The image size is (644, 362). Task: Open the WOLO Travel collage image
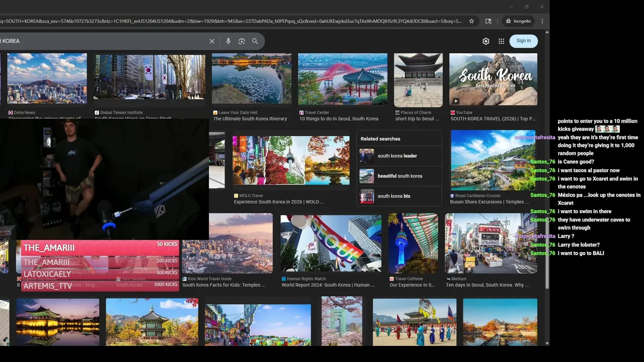pyautogui.click(x=291, y=160)
